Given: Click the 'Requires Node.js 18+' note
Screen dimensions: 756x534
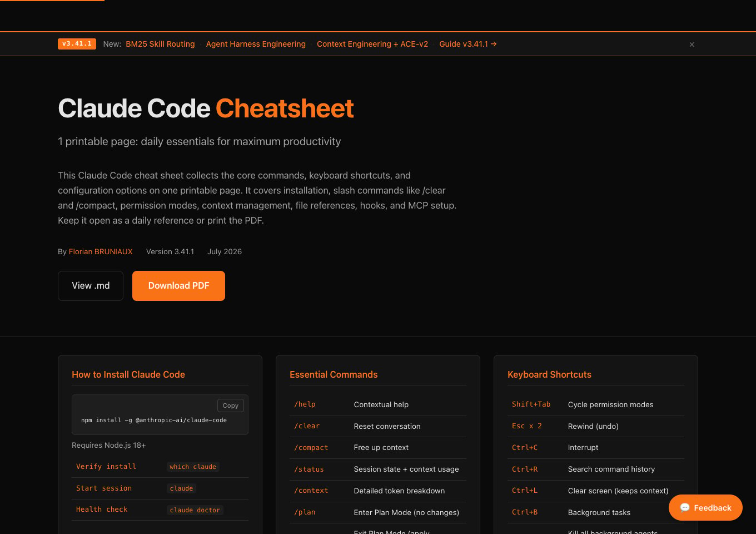Looking at the screenshot, I should point(108,445).
